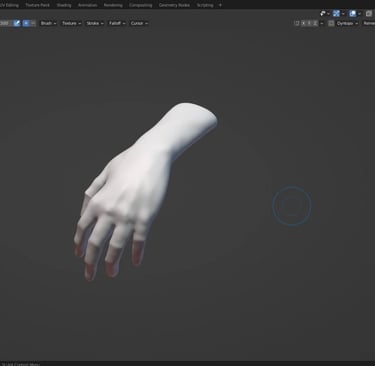
Task: Open the Scripting workspace tab
Action: click(205, 5)
